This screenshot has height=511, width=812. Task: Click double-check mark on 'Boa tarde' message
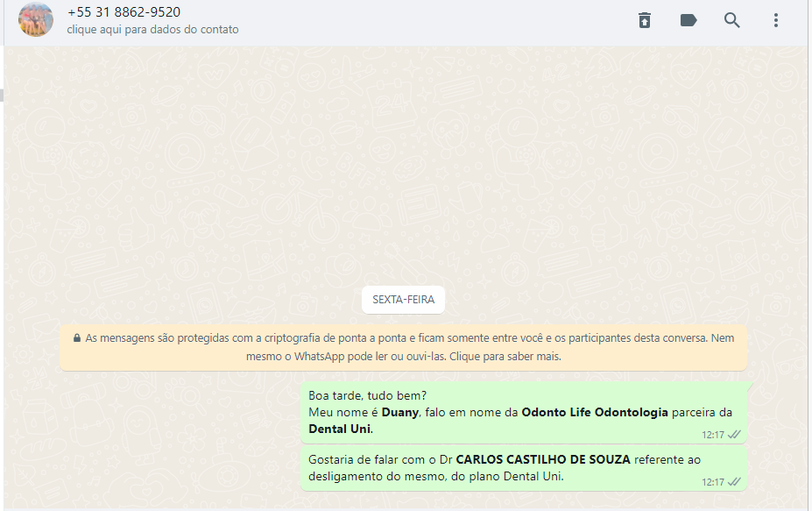point(734,435)
